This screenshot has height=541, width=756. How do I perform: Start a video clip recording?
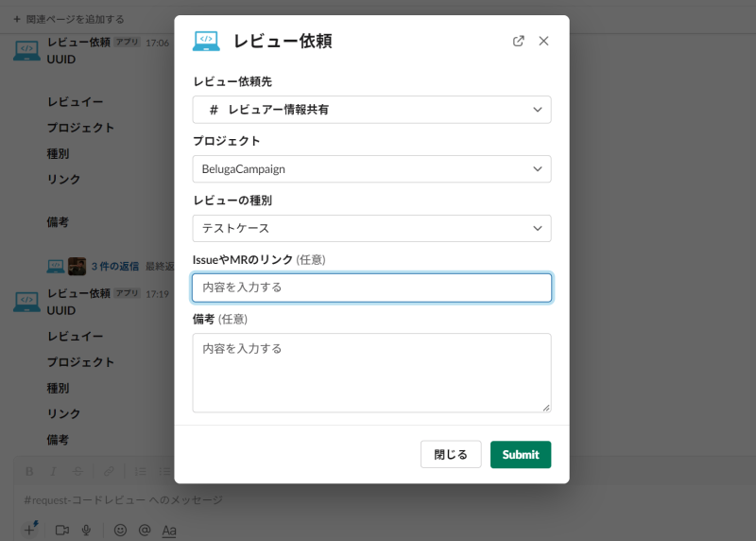coord(62,531)
